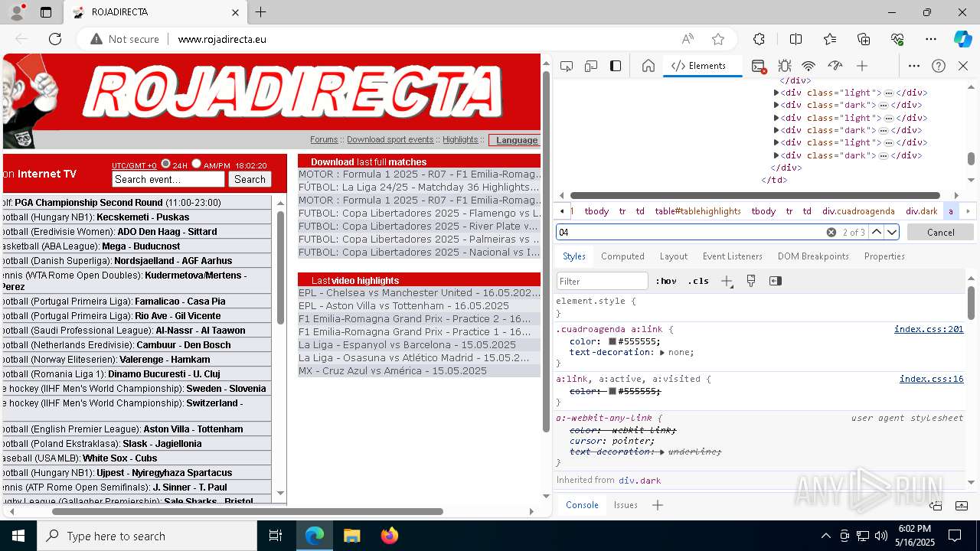Open the Forums link
This screenshot has height=551, width=980.
point(324,139)
